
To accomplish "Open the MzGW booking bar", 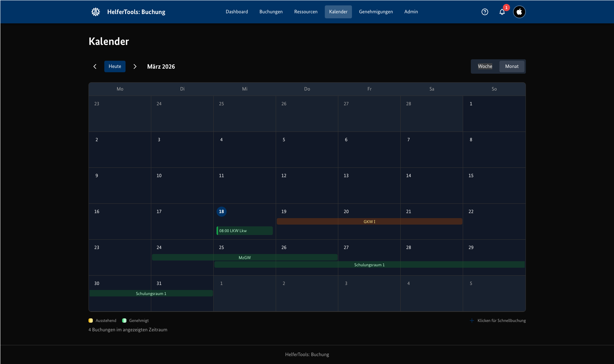I will (245, 257).
